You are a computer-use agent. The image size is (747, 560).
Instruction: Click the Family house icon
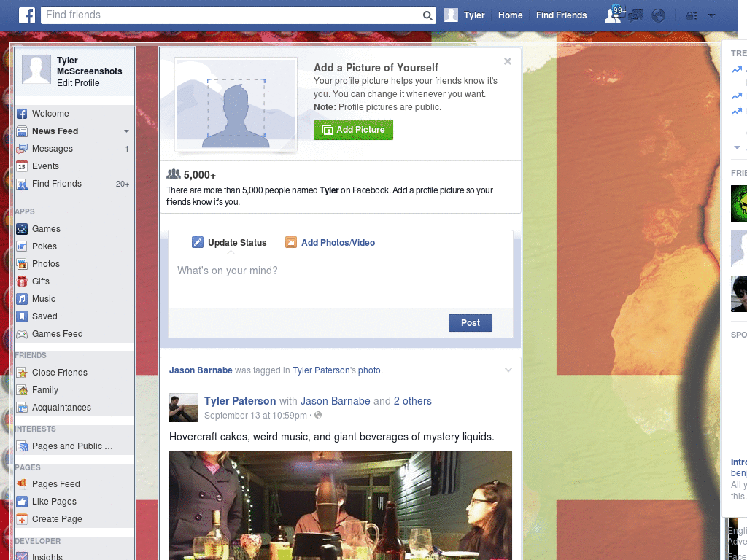click(x=22, y=391)
